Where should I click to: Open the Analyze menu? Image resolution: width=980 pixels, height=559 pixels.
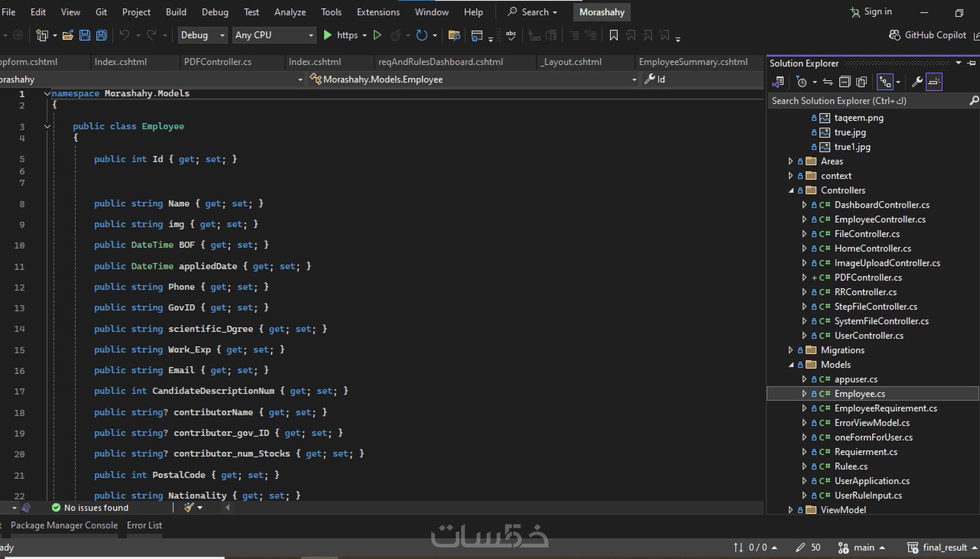[290, 12]
